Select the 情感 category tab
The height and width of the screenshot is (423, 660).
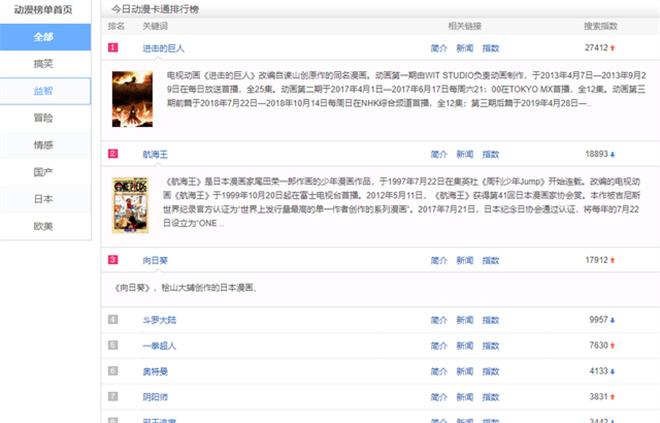point(45,145)
